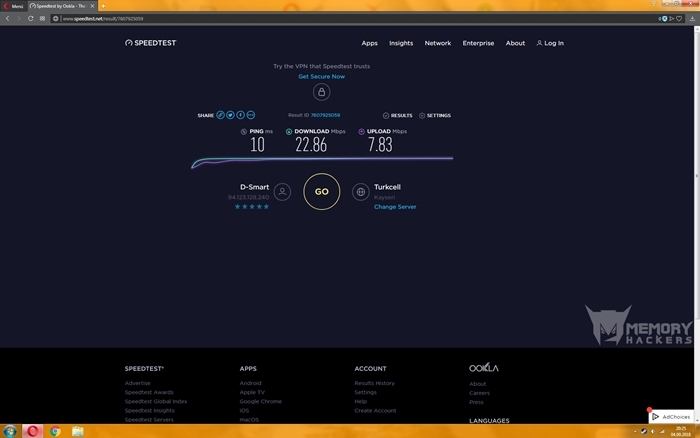Viewport: 700px width, 438px height.
Task: Open File Explorer from the taskbar
Action: click(78, 431)
